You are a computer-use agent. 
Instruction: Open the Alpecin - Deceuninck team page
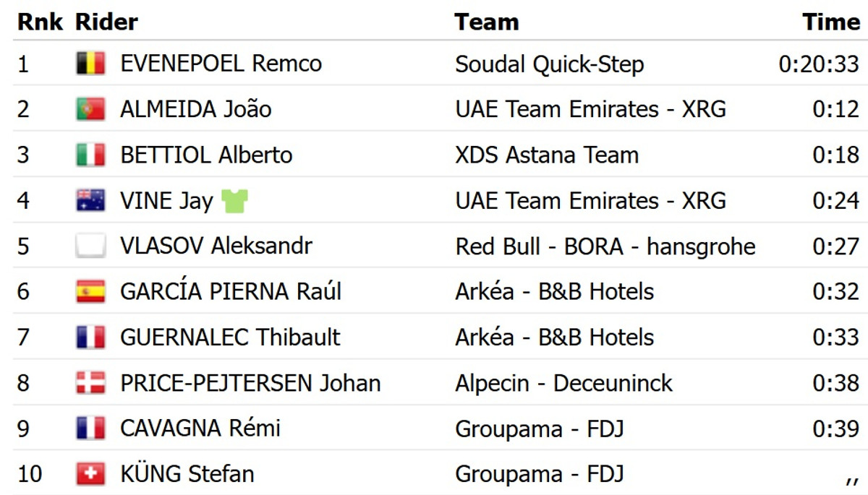tap(563, 383)
